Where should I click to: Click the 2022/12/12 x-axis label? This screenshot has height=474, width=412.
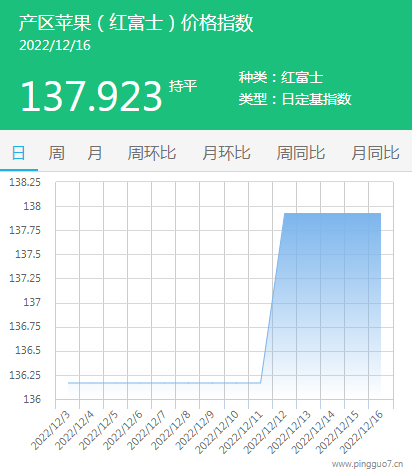pyautogui.click(x=265, y=432)
